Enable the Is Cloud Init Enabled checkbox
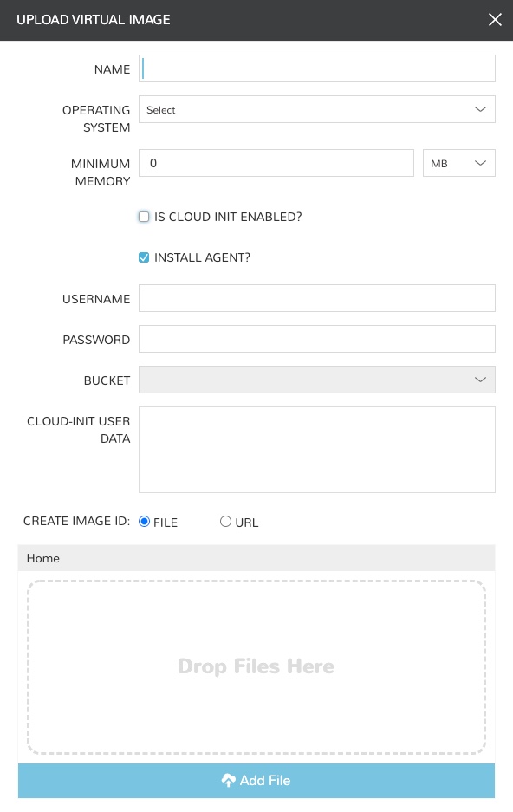Image resolution: width=513 pixels, height=812 pixels. [144, 217]
